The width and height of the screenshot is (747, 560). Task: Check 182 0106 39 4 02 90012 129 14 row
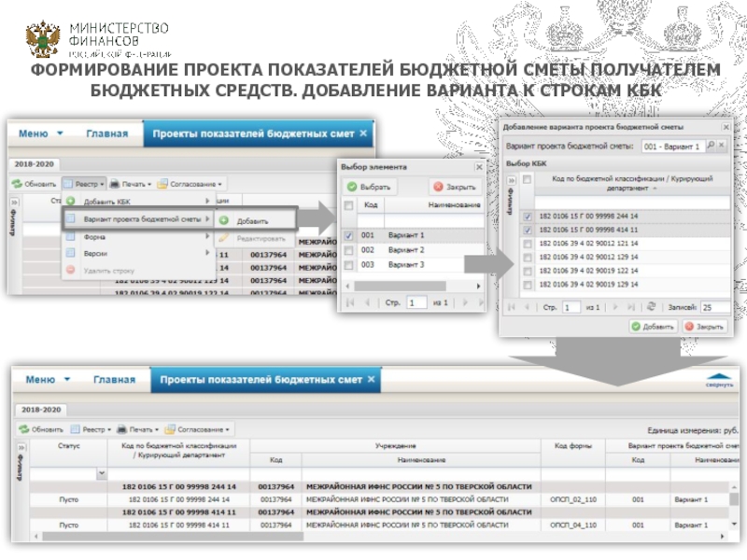coord(527,258)
